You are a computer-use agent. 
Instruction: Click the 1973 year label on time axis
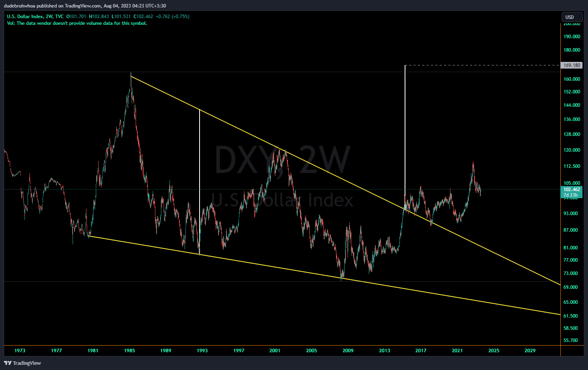point(20,350)
